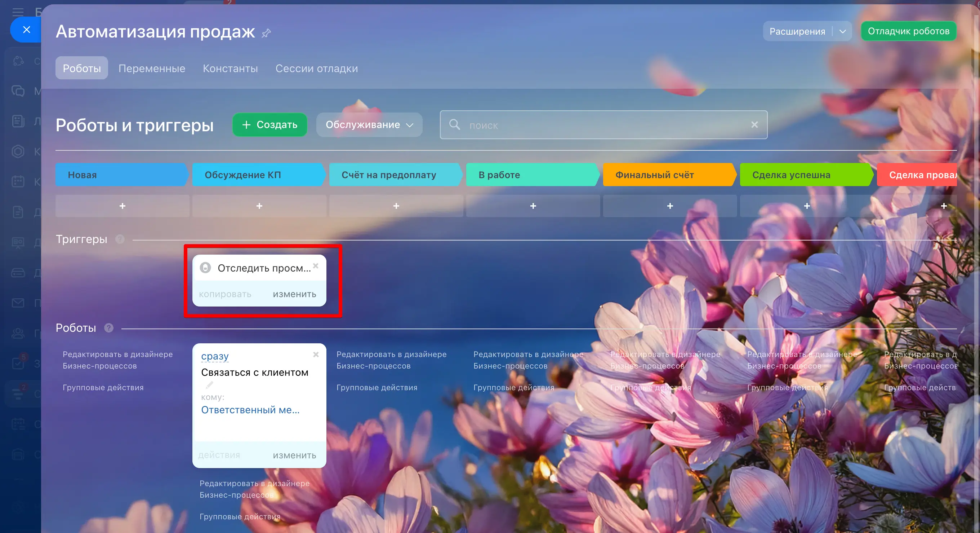Expand the Расширения dropdown arrow
Image resolution: width=980 pixels, height=533 pixels.
pyautogui.click(x=842, y=31)
